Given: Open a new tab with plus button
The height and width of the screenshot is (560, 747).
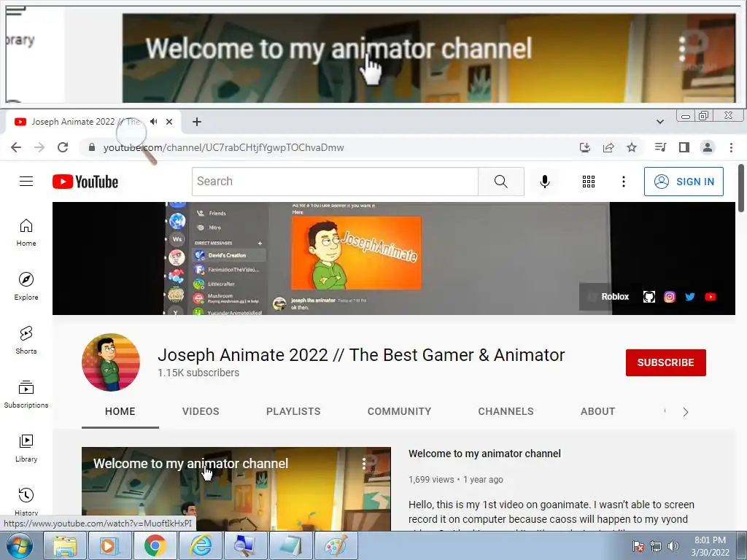Looking at the screenshot, I should coord(197,122).
